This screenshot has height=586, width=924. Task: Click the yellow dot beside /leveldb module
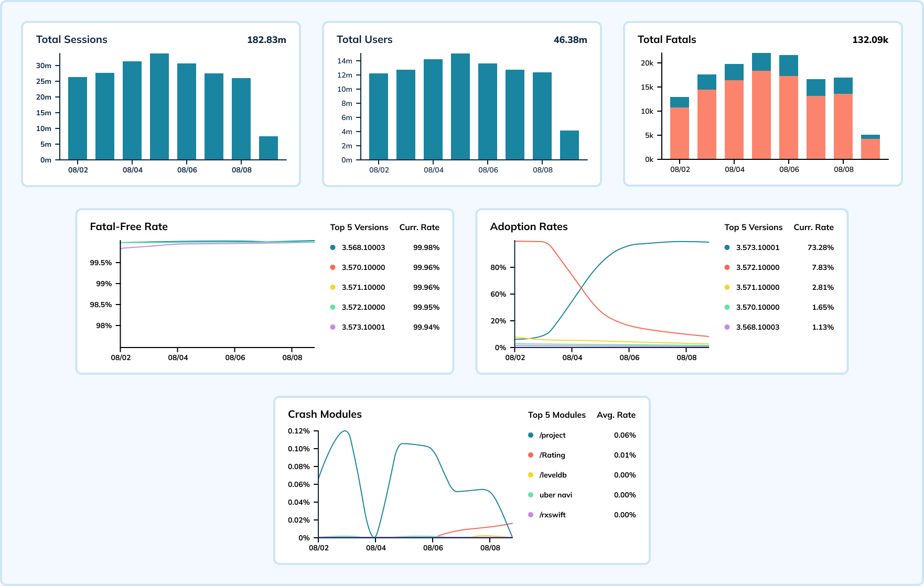pyautogui.click(x=531, y=475)
